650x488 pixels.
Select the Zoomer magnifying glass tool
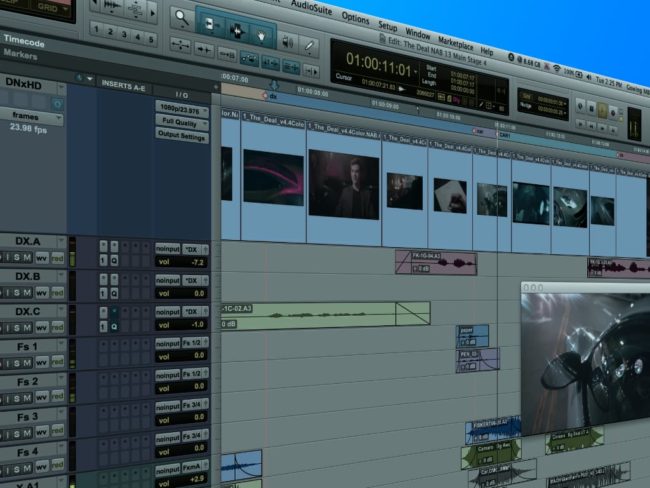182,18
